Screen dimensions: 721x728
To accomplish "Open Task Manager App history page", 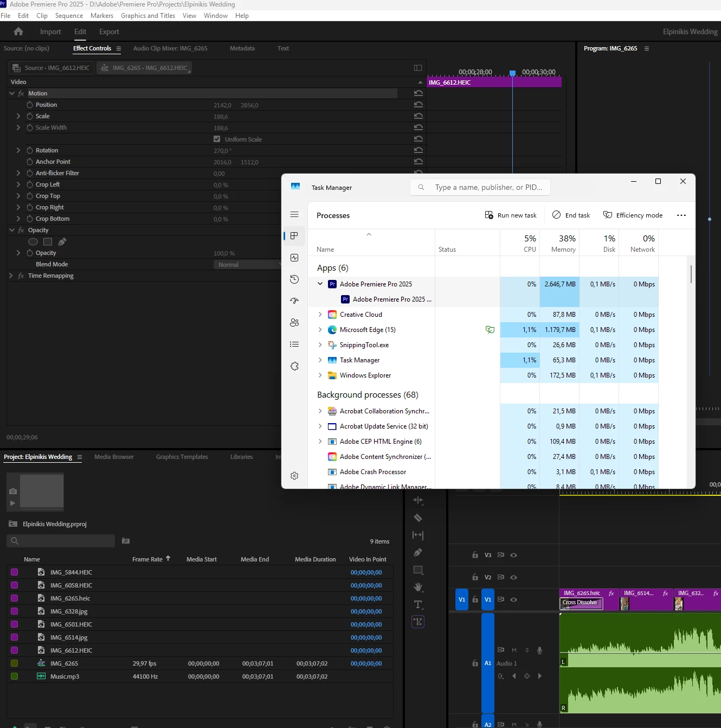I will click(x=294, y=279).
